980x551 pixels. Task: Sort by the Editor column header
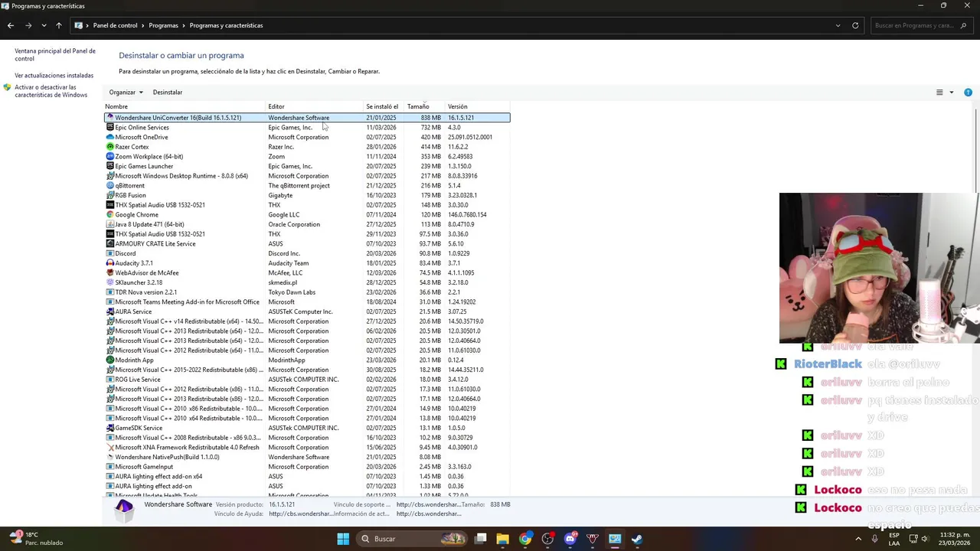(x=314, y=106)
